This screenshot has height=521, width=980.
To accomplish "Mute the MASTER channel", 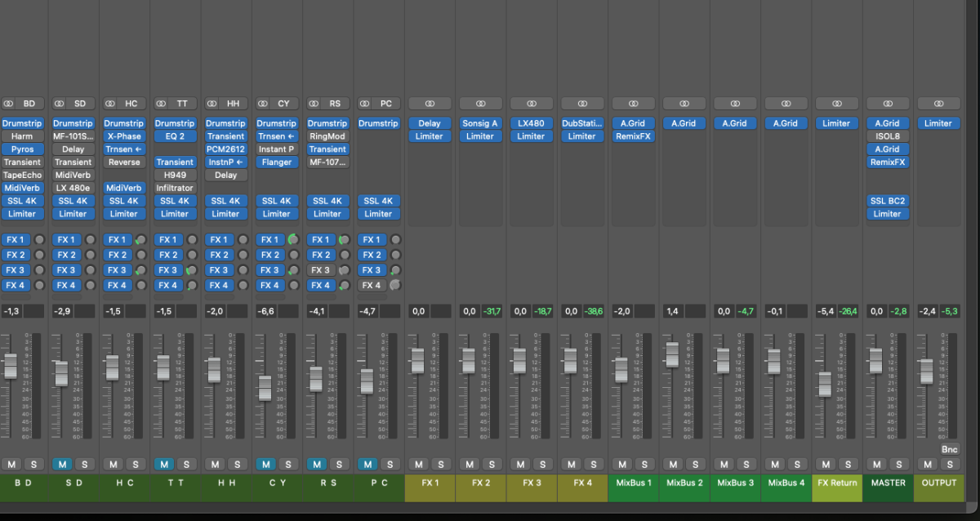I will coord(876,464).
